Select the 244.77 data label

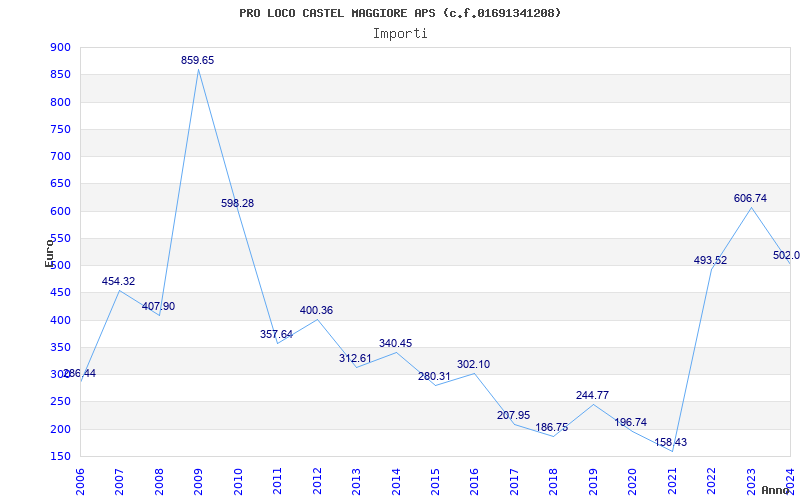592,395
